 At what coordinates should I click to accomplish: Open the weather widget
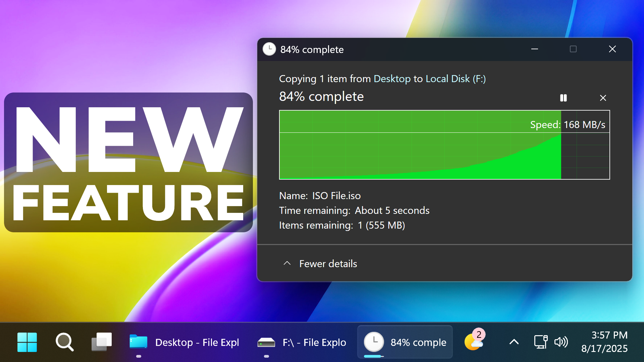pos(473,342)
